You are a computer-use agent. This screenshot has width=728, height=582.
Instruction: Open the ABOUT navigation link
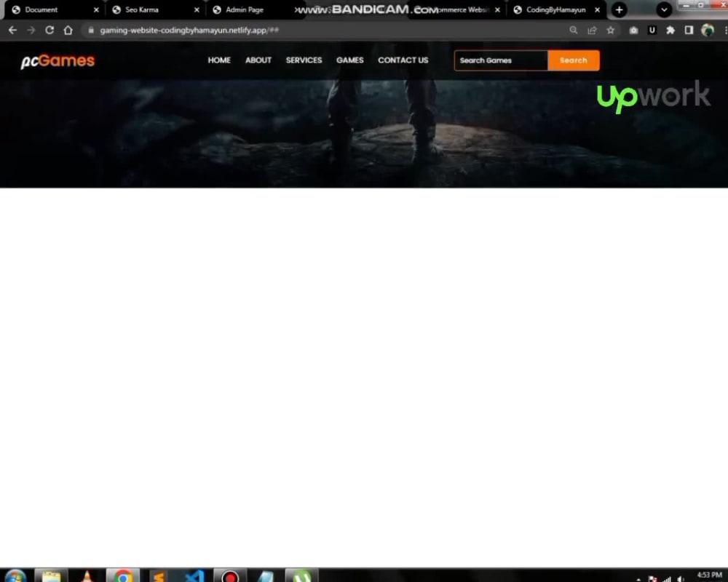pos(258,60)
